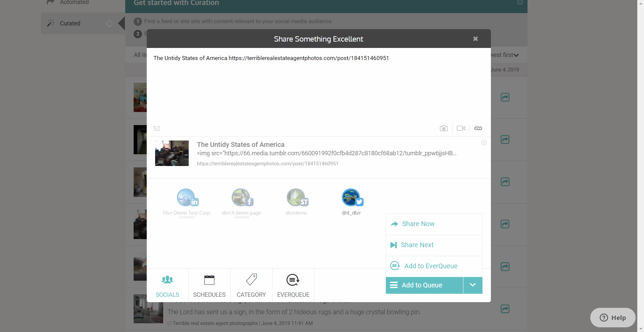Open the newest first sort dropdown
Image resolution: width=644 pixels, height=332 pixels.
pos(505,55)
